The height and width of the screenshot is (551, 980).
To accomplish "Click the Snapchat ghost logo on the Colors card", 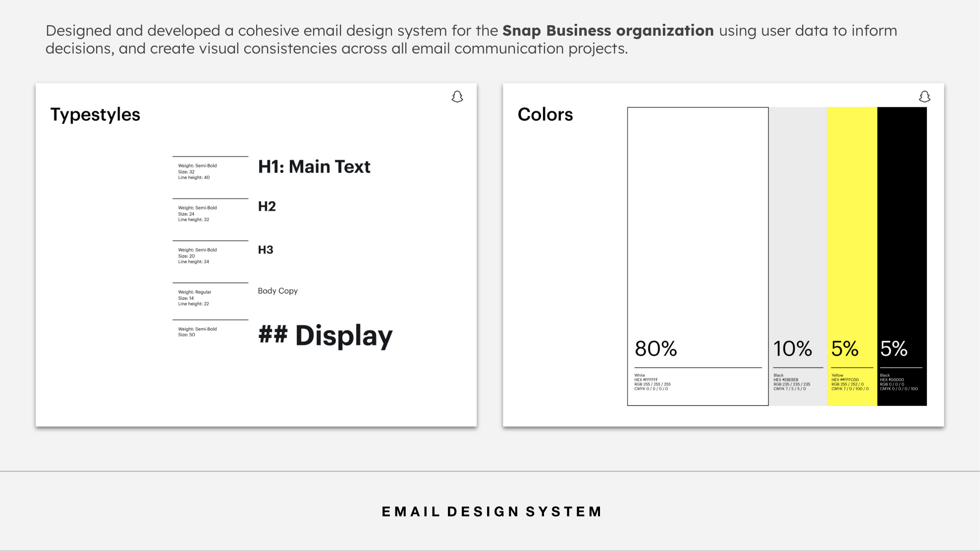I will tap(925, 97).
